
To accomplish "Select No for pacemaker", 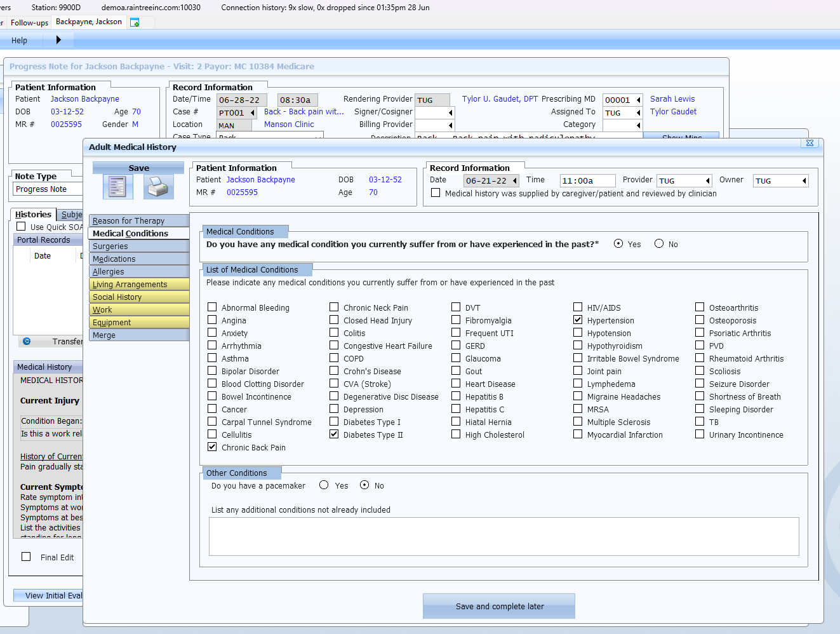I will (x=364, y=485).
